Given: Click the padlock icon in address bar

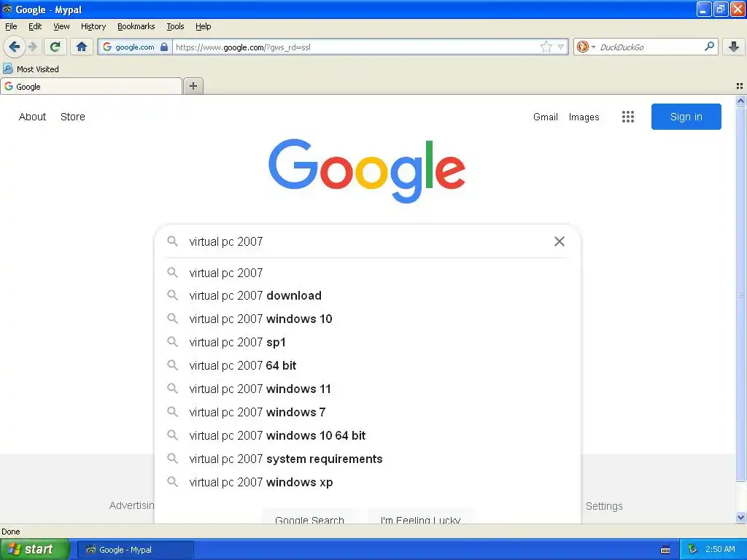Looking at the screenshot, I should click(164, 47).
